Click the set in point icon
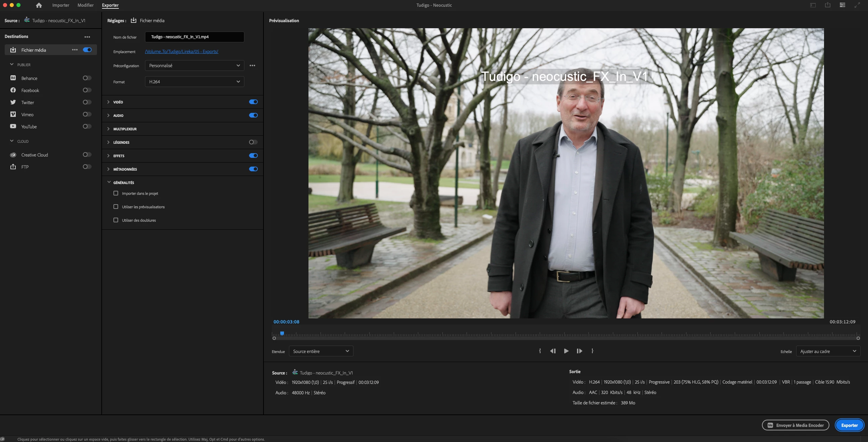This screenshot has width=868, height=442. (x=540, y=351)
